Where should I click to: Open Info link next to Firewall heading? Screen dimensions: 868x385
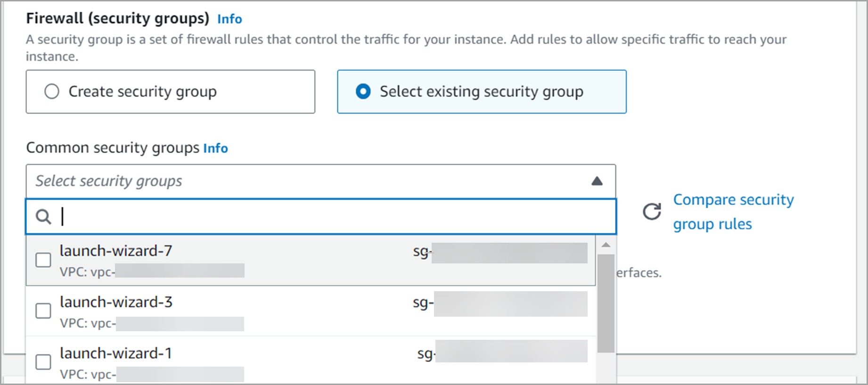pos(229,19)
